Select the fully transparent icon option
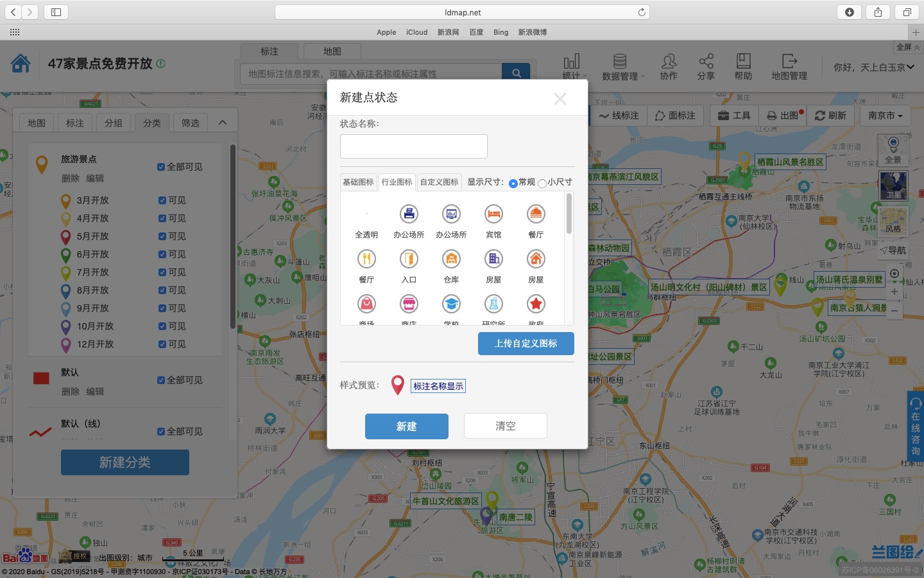The width and height of the screenshot is (924, 578). [366, 222]
